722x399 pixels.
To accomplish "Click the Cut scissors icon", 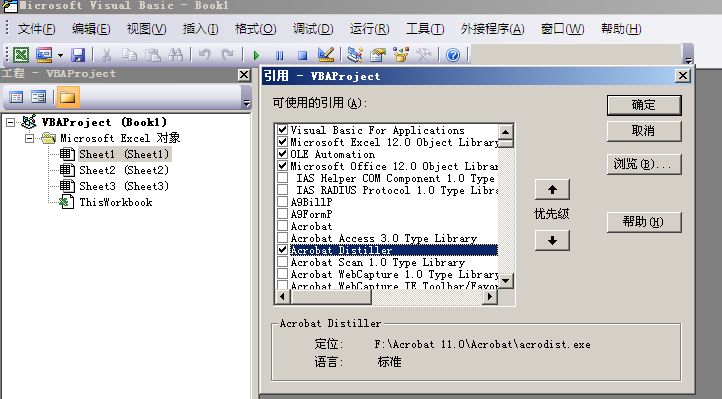I will (x=107, y=55).
